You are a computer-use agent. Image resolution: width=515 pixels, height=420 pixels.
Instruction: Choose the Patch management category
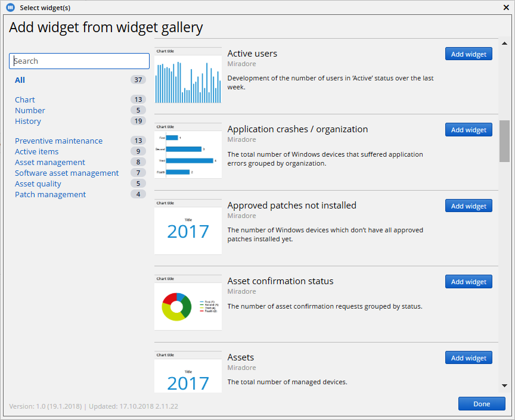50,194
